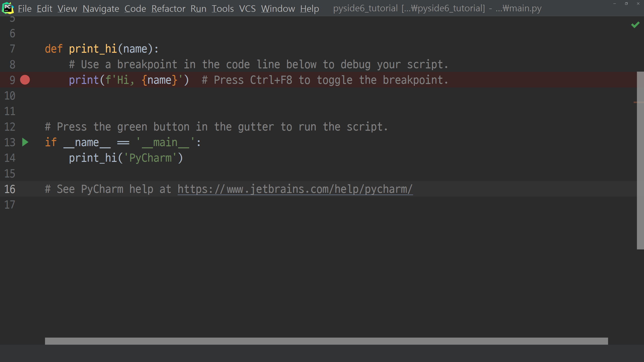Open the Run menu
Screen dimensions: 644x362
pyautogui.click(x=198, y=9)
